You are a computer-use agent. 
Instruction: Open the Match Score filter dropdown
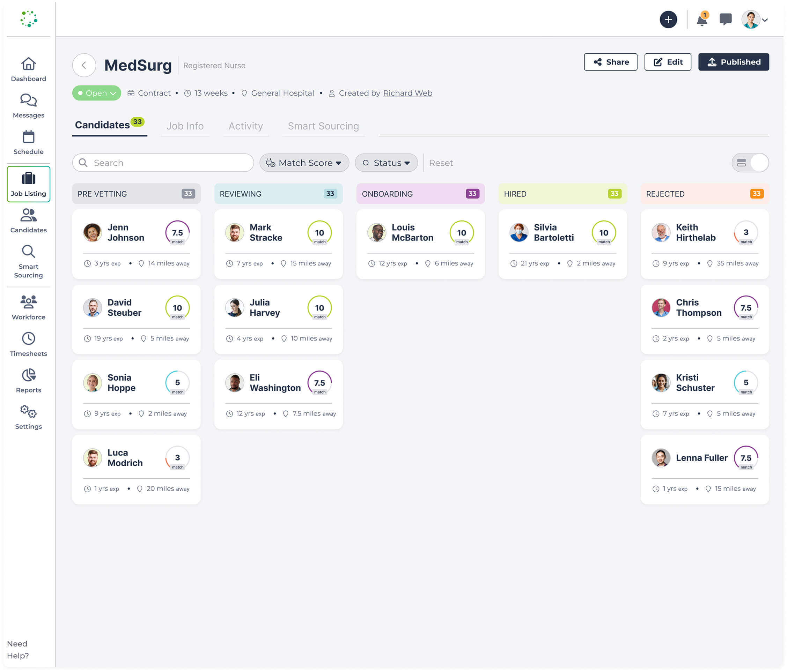click(304, 163)
